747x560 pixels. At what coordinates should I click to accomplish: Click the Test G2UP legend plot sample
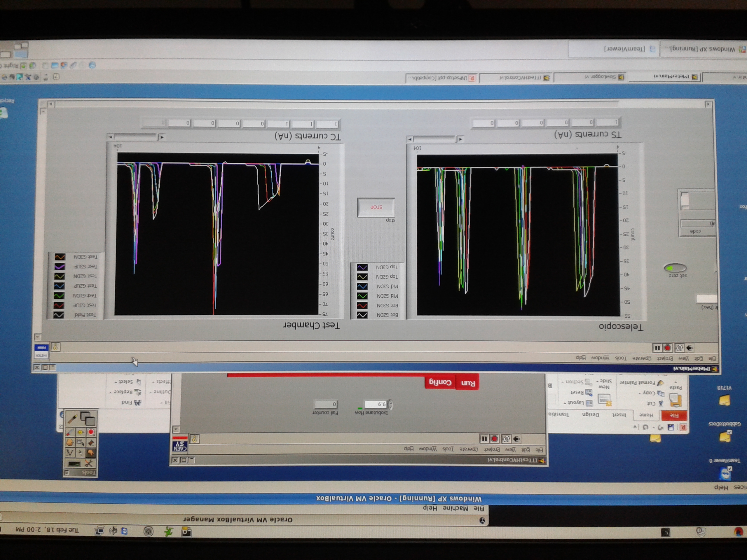pyautogui.click(x=59, y=286)
